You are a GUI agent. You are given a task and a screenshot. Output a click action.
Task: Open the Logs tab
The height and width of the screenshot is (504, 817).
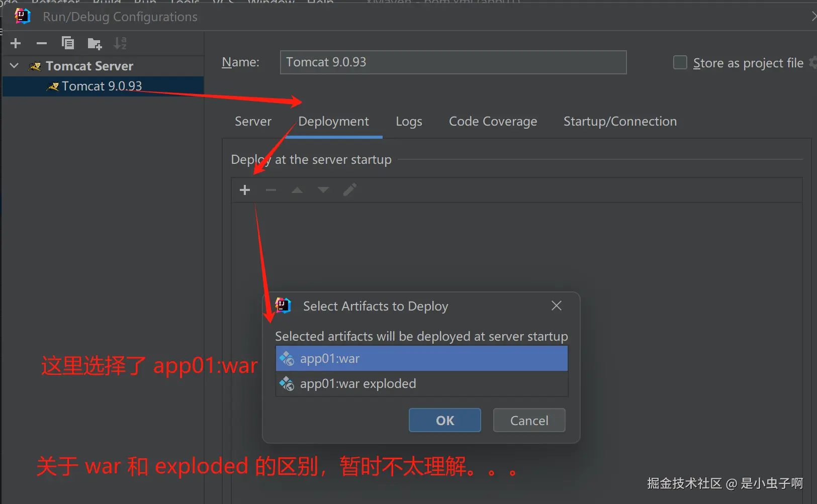(x=409, y=122)
